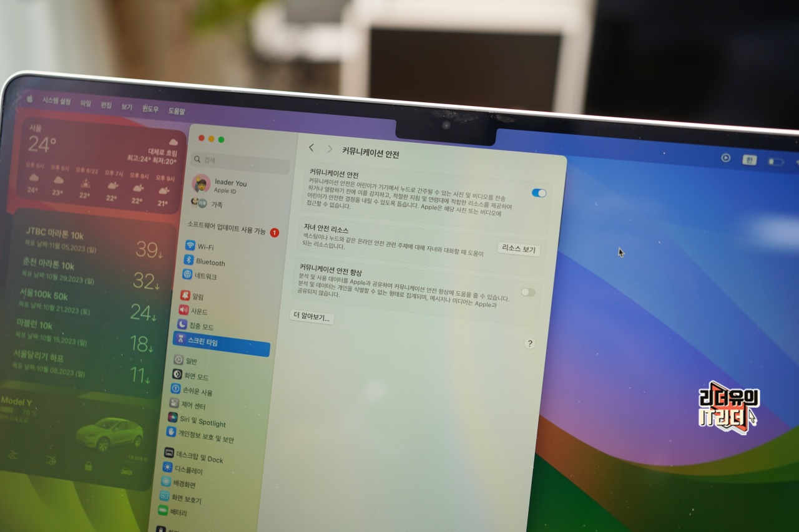Click the 리소스 보기 button
Screen dimensions: 799x532
coord(519,249)
